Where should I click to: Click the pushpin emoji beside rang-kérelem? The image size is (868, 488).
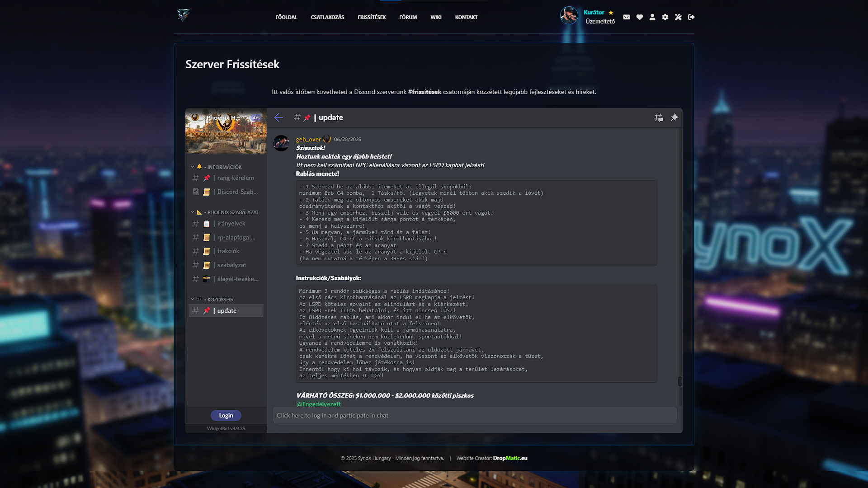click(x=207, y=178)
